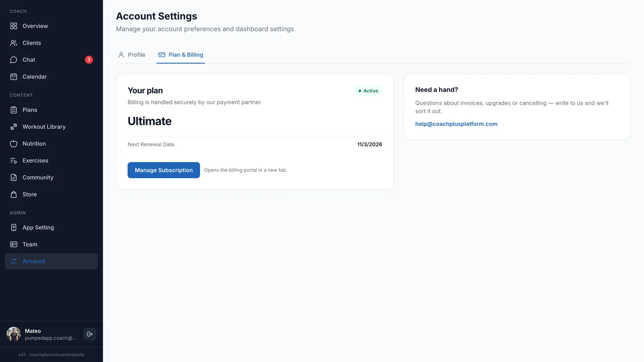The width and height of the screenshot is (644, 362).
Task: Click the Mateo user name
Action: [x=33, y=331]
